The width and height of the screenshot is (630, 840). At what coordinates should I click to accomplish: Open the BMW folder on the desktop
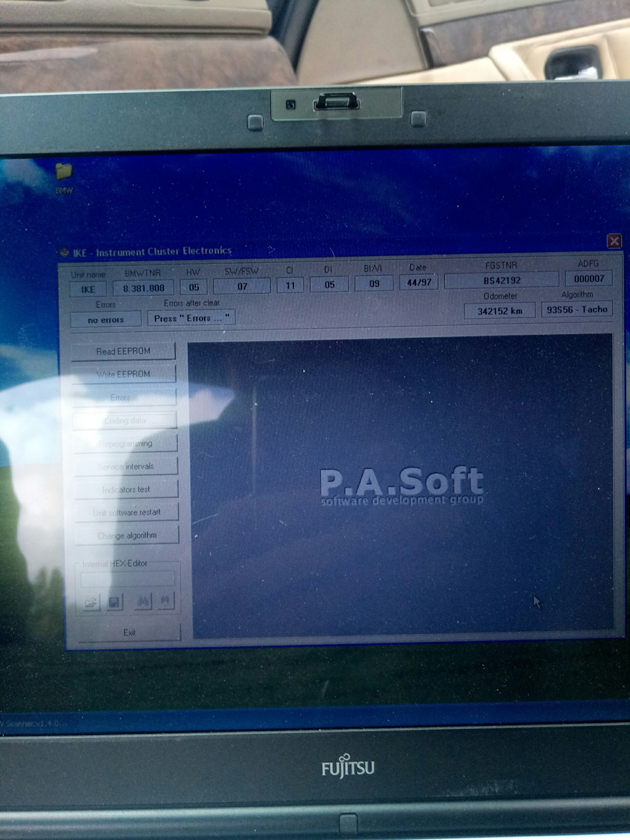64,177
